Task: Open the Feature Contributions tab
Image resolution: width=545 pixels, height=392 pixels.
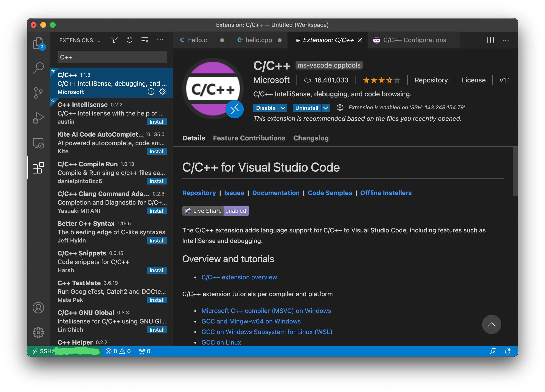Action: pos(249,138)
